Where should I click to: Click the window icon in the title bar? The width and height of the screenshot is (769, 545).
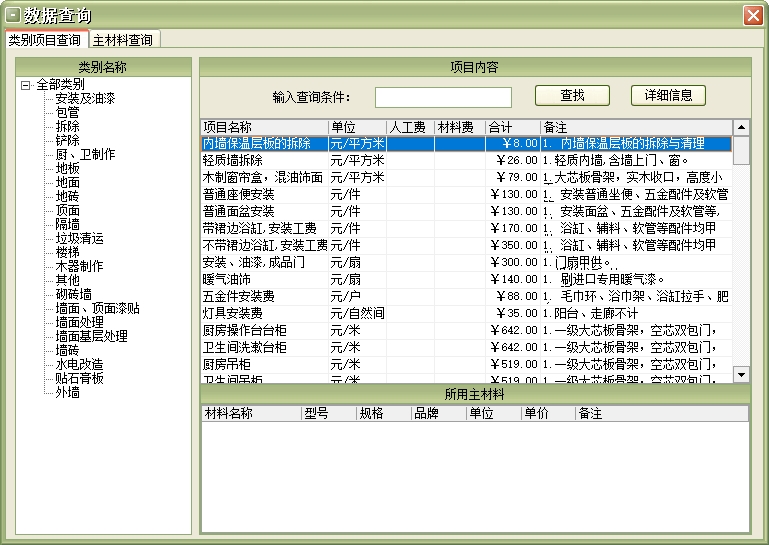click(13, 15)
